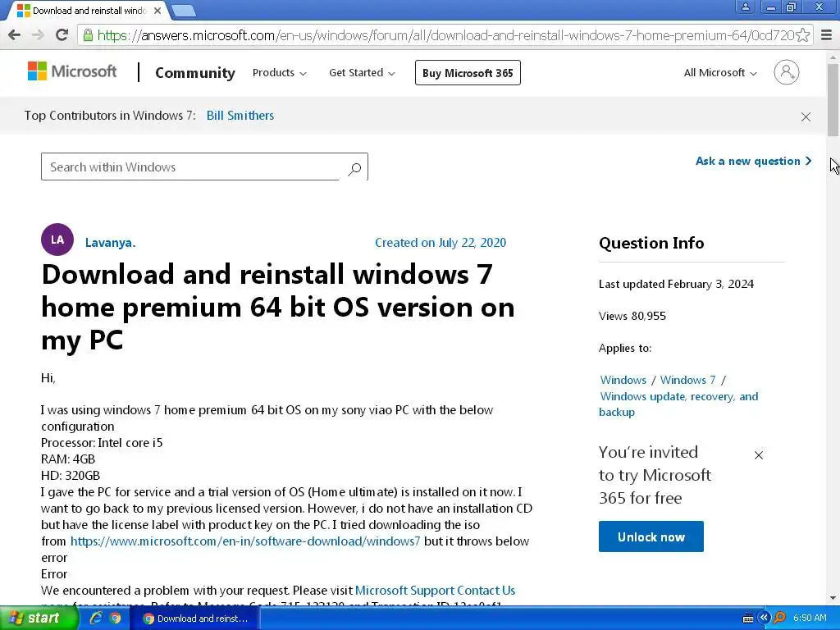Viewport: 840px width, 630px height.
Task: Click Buy Microsoft 365 button
Action: tap(468, 73)
